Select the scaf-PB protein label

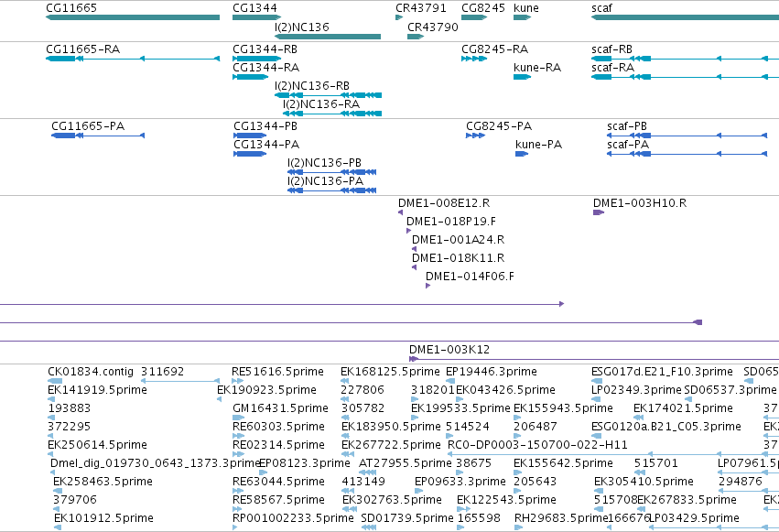point(627,126)
